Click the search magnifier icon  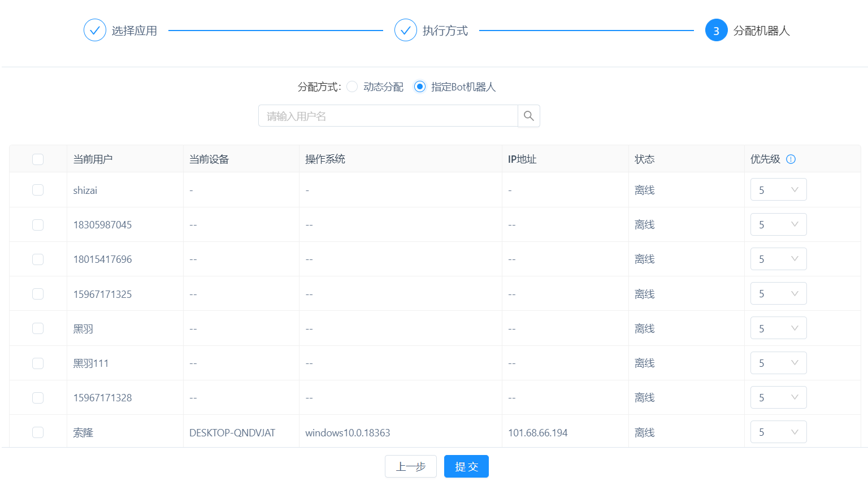pyautogui.click(x=528, y=116)
